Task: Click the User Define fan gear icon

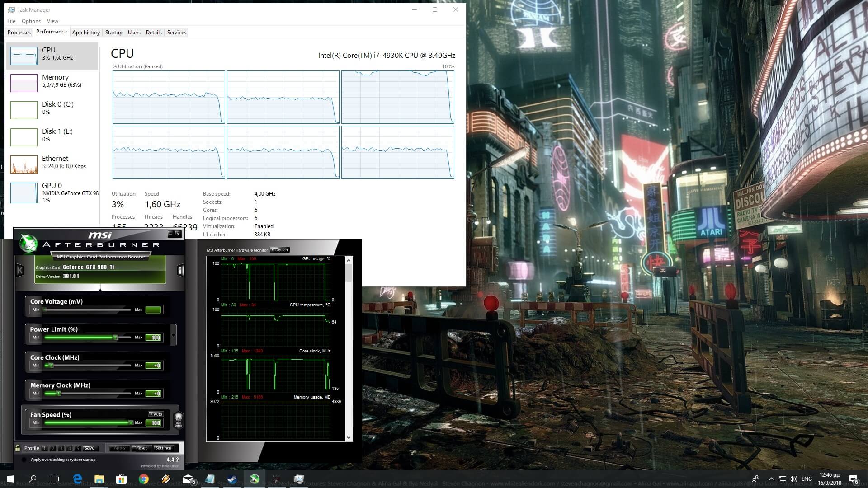Action: tap(178, 419)
